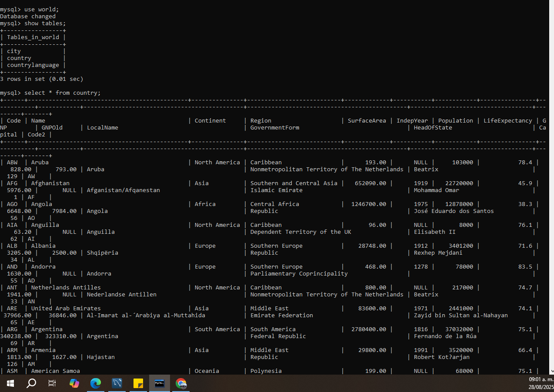Click the 'Afghanistan' name cell
The height and width of the screenshot is (392, 554).
coord(50,183)
